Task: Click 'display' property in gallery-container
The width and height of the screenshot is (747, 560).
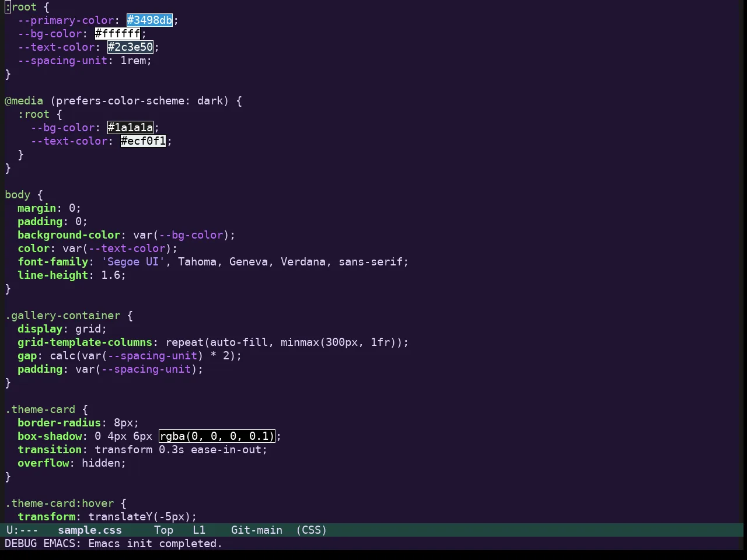Action: (40, 329)
